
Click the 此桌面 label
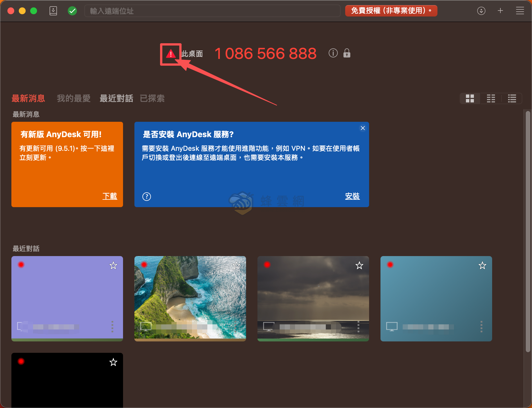pyautogui.click(x=192, y=54)
